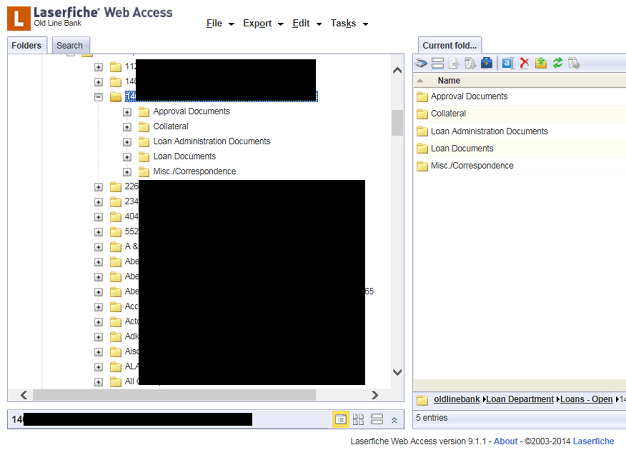
Task: Click the greyed document-with-arrow toolbar icon
Action: (454, 63)
